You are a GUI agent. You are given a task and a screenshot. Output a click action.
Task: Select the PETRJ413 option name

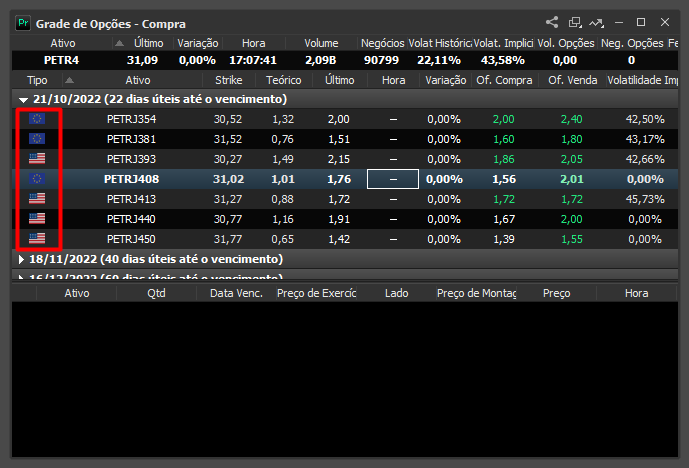click(x=131, y=199)
